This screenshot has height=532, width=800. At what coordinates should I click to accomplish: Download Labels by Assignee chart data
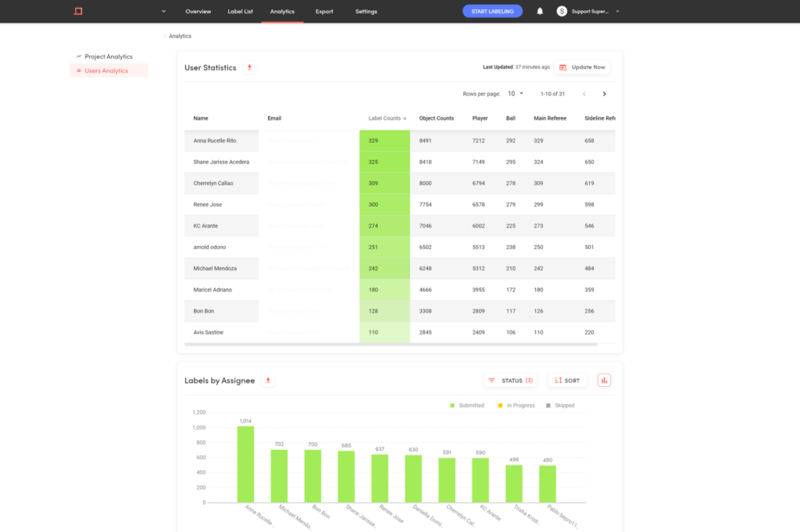268,380
